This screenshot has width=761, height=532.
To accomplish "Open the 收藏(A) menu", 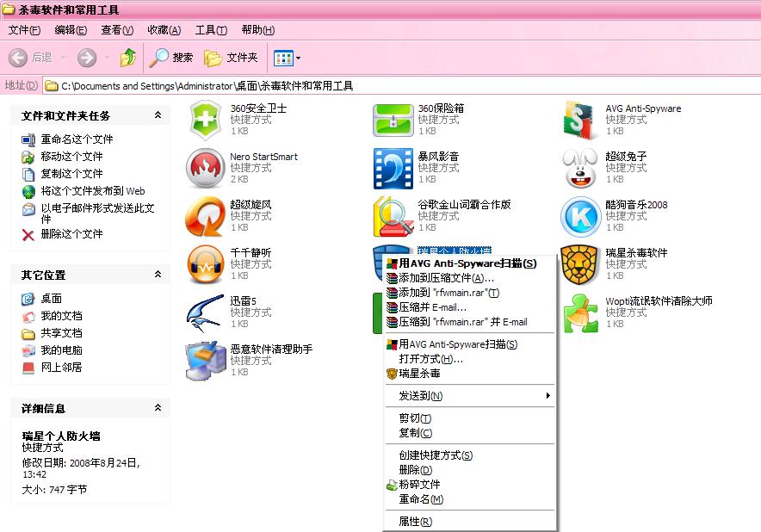I will click(164, 30).
